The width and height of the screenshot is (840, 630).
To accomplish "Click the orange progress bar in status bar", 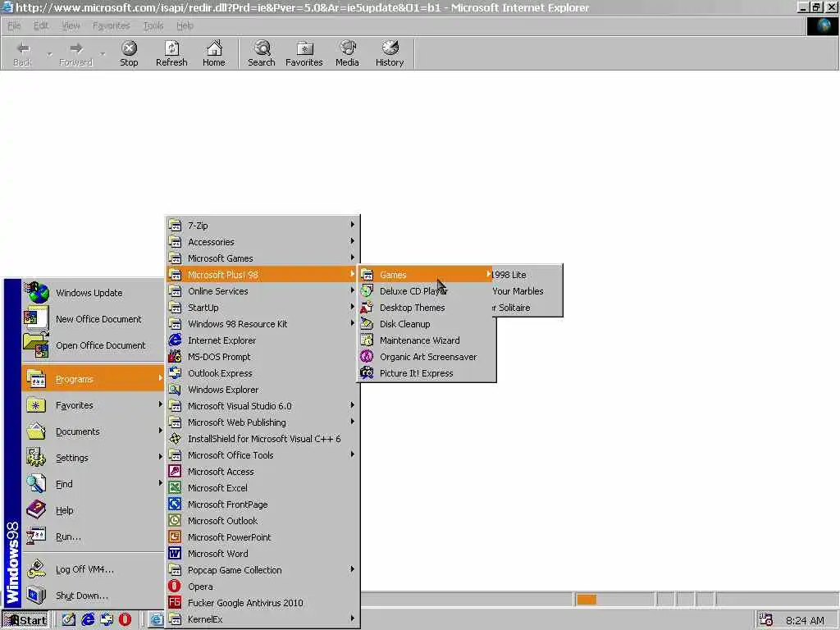I will coord(587,600).
